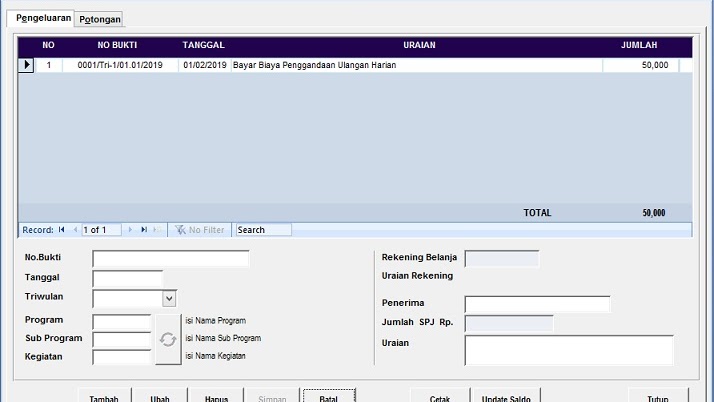
Task: Select the amount cell 50,000 in row 1
Action: [x=641, y=65]
